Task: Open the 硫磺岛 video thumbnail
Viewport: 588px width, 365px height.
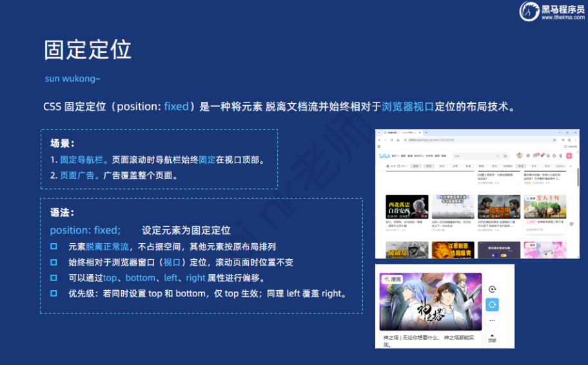Action: pyautogui.click(x=407, y=250)
